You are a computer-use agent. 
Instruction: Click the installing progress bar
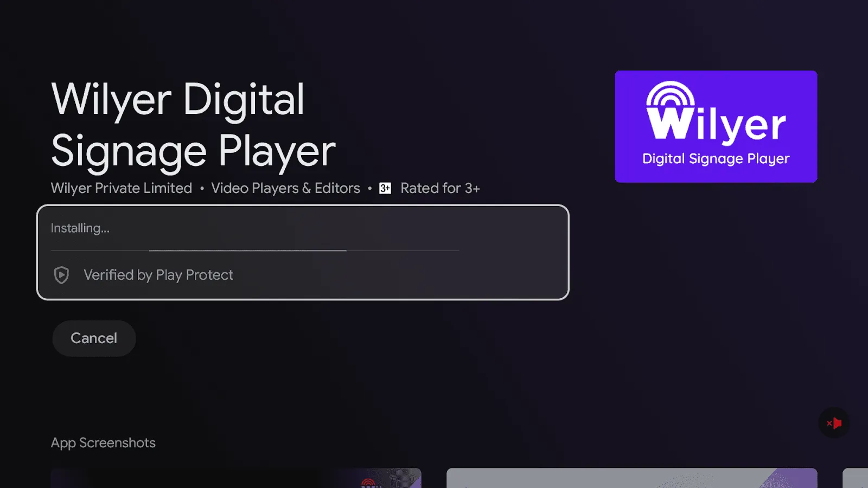pos(255,251)
